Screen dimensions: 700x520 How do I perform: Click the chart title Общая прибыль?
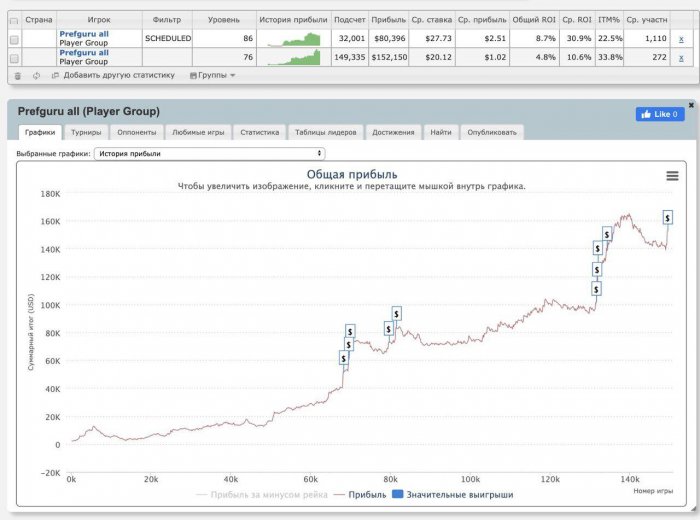(352, 175)
